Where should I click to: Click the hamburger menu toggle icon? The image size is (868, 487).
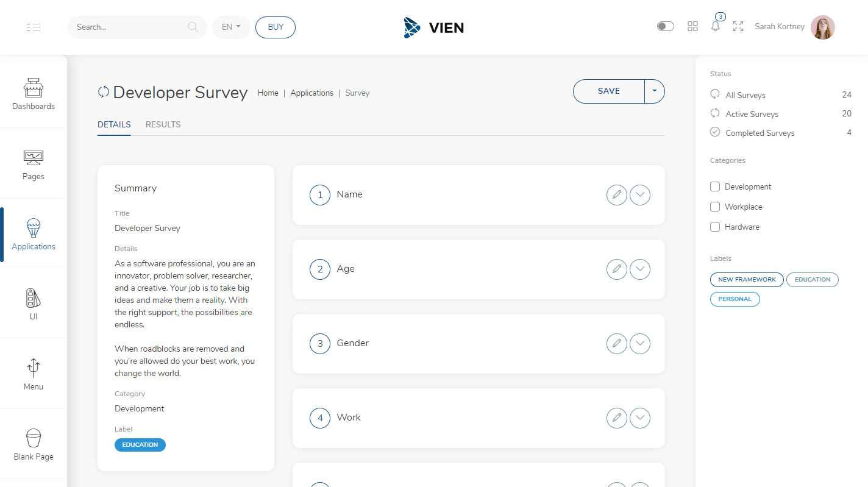pos(34,27)
